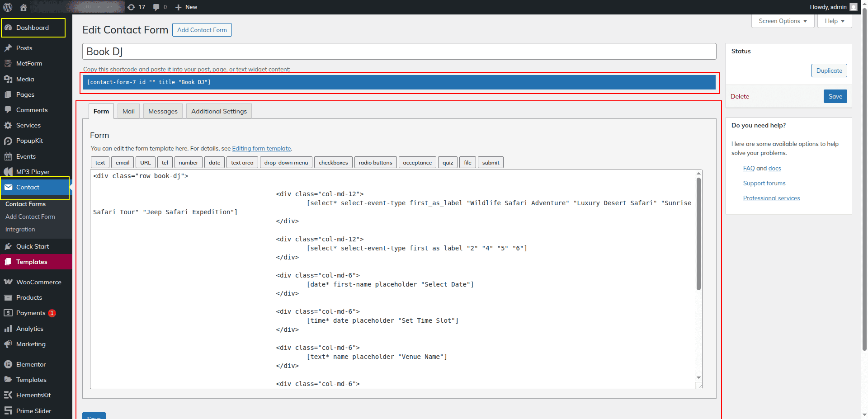Insert a checkboxes form tag

tap(333, 163)
